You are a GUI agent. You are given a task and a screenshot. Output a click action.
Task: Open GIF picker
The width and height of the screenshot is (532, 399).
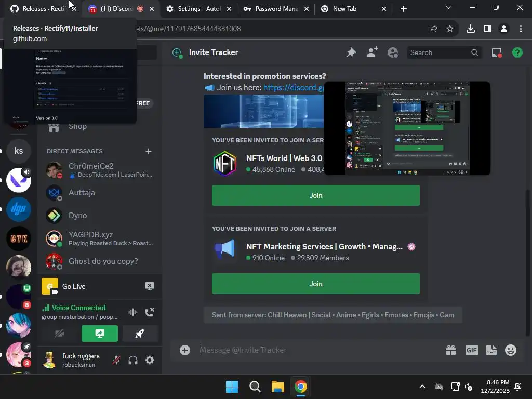[x=472, y=350]
